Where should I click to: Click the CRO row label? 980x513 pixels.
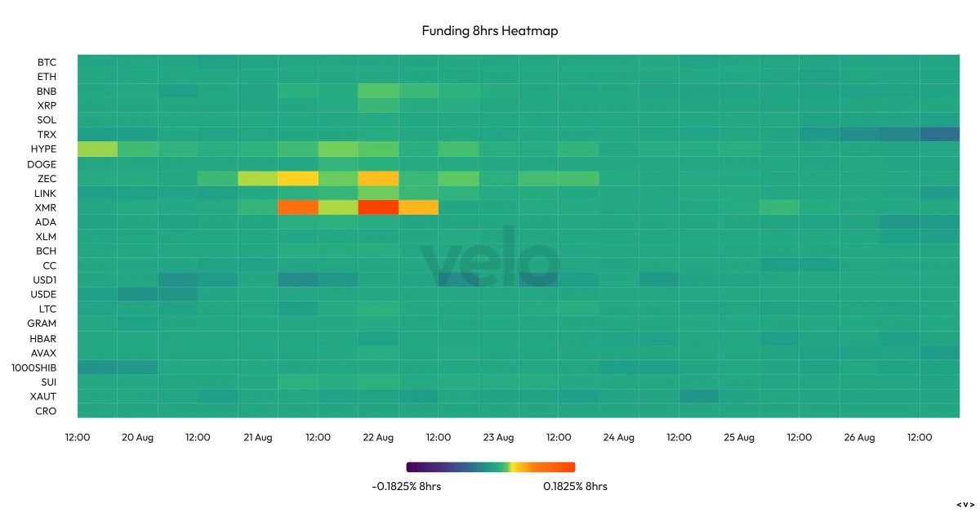point(47,411)
